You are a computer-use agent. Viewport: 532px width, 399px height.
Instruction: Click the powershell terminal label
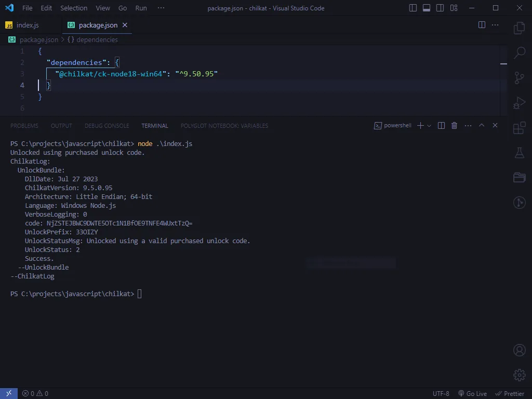(393, 126)
